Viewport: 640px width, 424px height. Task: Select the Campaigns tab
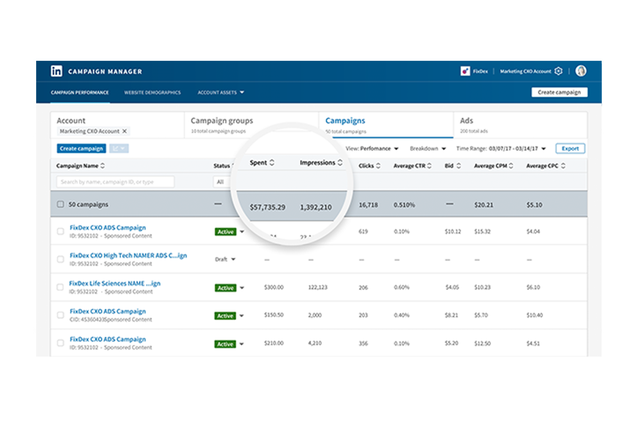tap(386, 125)
